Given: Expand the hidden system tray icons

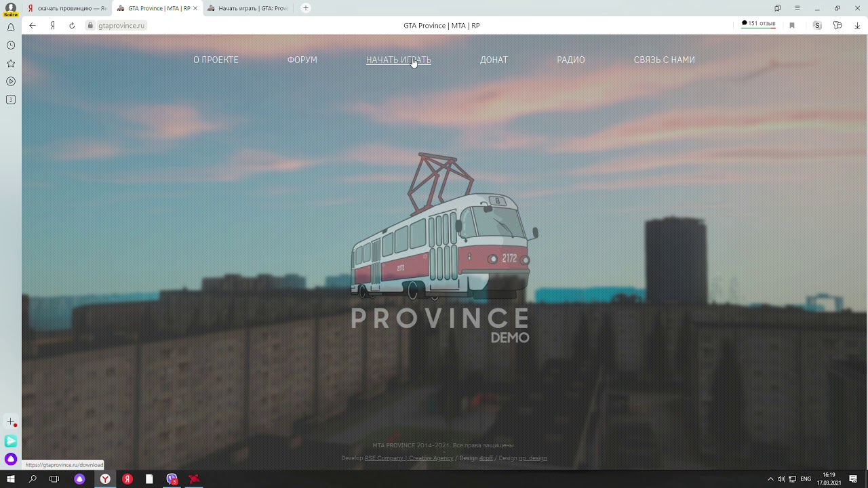Looking at the screenshot, I should click(770, 479).
